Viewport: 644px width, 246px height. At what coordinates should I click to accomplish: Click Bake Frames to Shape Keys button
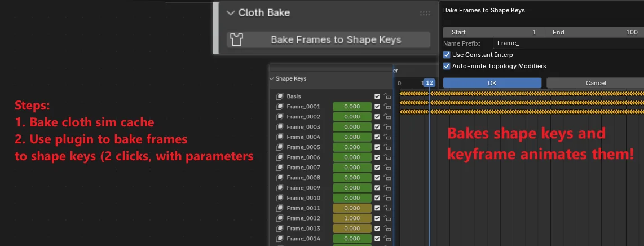pyautogui.click(x=329, y=40)
